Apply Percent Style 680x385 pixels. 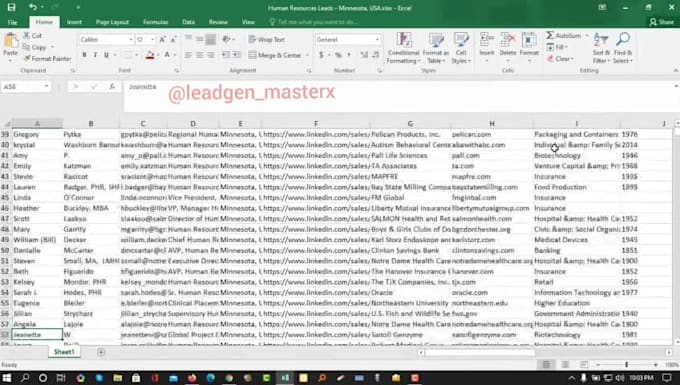click(338, 55)
